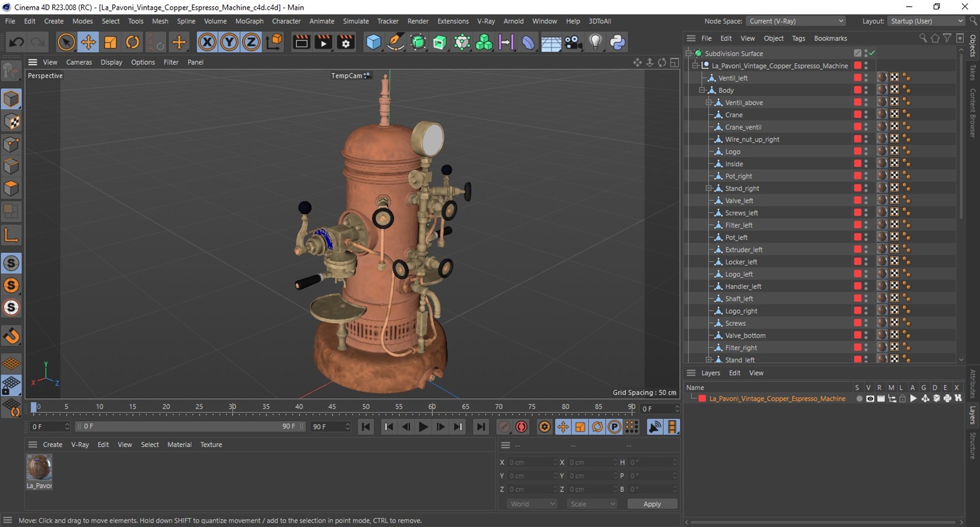This screenshot has width=980, height=527.
Task: Select the La_Pavor material thumbnail
Action: tap(39, 467)
